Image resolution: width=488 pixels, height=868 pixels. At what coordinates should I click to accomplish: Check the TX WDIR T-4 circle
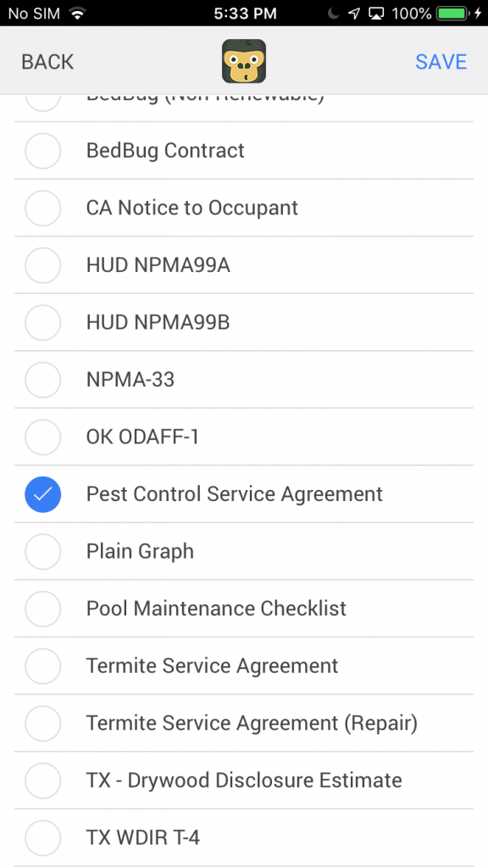pyautogui.click(x=42, y=837)
